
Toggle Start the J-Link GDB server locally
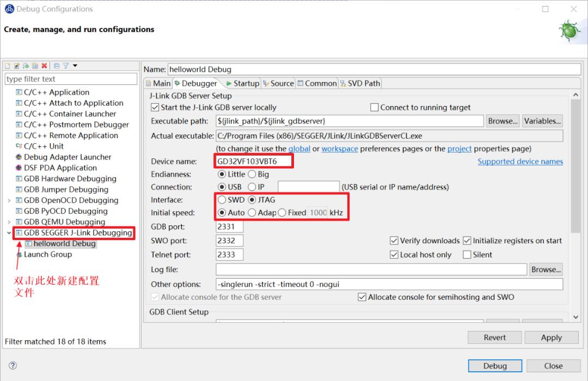tap(155, 107)
